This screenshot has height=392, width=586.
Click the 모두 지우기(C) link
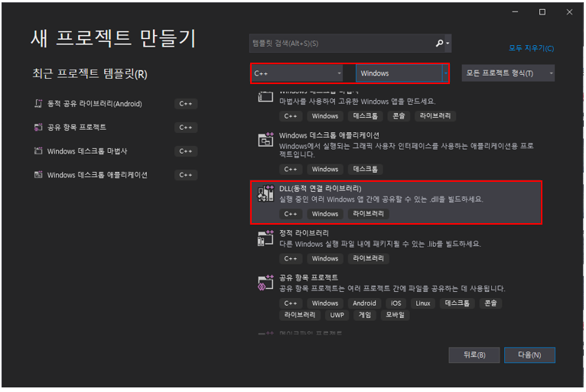(531, 48)
